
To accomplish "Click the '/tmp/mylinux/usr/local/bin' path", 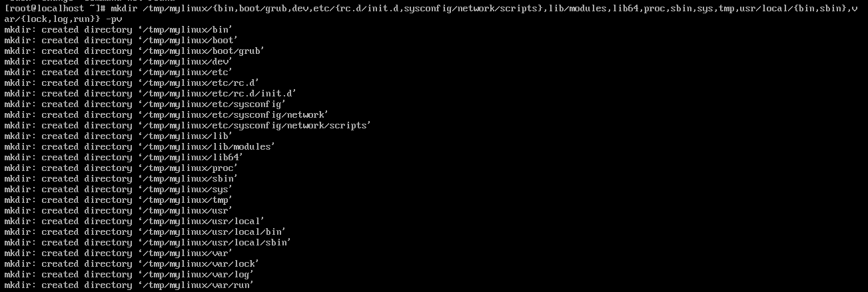I will point(212,231).
